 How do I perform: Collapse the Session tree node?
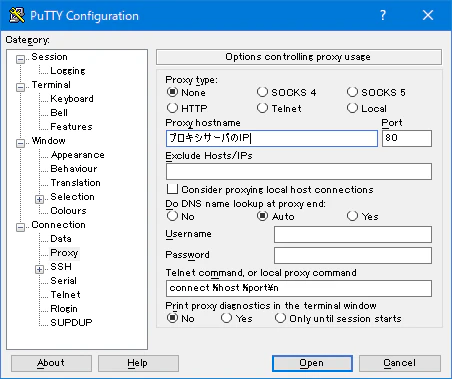coord(20,59)
